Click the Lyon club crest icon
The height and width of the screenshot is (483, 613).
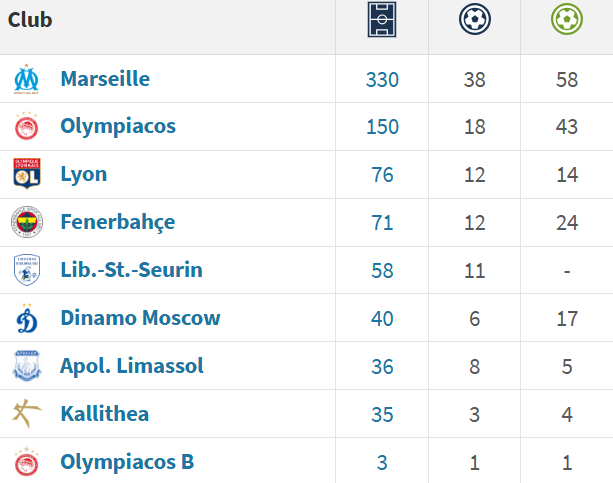coord(26,174)
